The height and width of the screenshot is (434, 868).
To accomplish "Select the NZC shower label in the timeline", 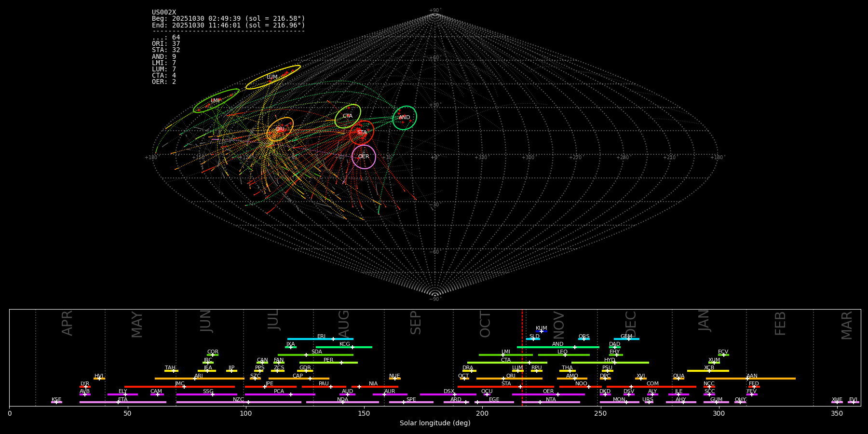I will pyautogui.click(x=239, y=400).
